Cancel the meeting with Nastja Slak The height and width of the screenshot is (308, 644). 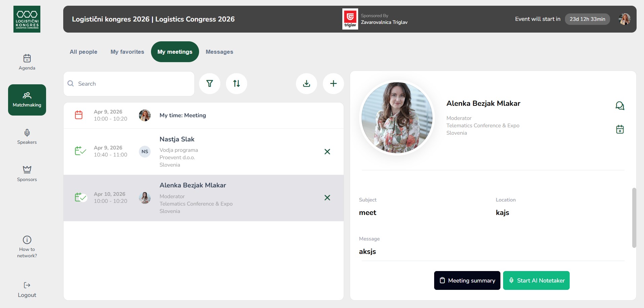(327, 152)
